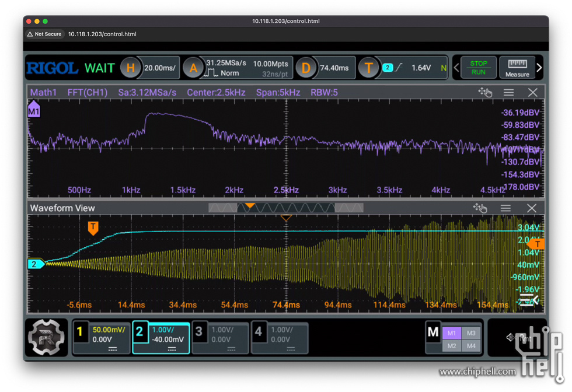Toggle channel 4 on or off
This screenshot has width=572, height=392.
click(x=259, y=331)
